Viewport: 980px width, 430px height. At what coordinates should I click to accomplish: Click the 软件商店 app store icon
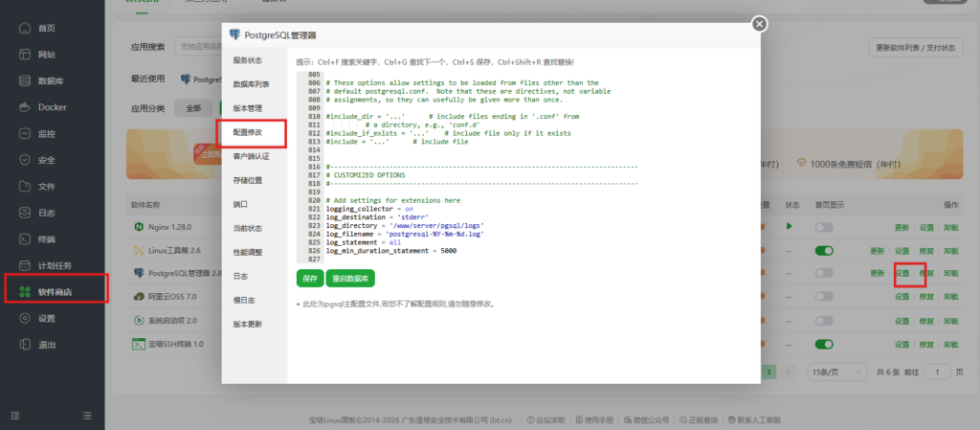[x=24, y=291]
